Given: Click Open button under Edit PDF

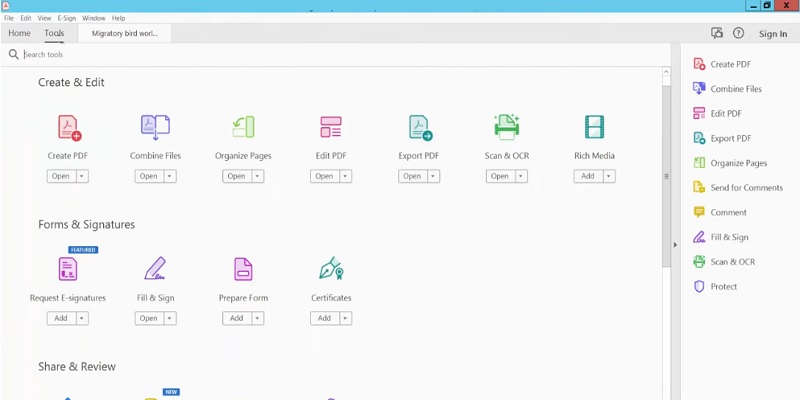Looking at the screenshot, I should (x=324, y=176).
